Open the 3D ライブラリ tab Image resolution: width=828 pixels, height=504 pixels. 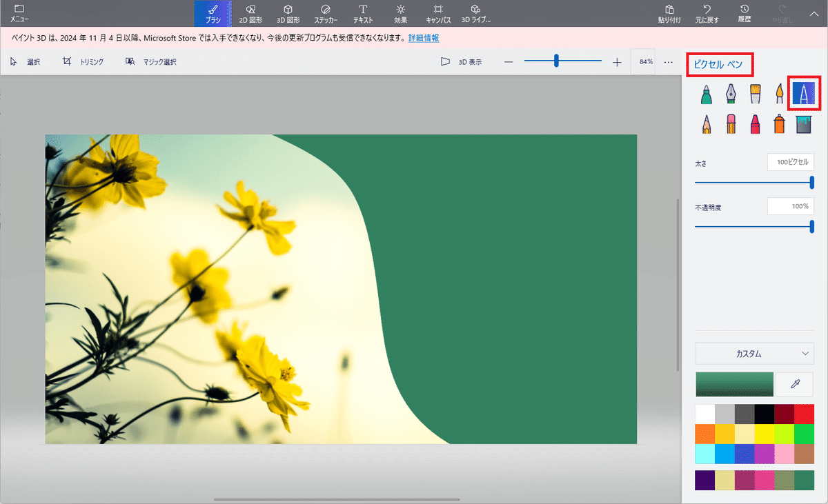click(x=475, y=13)
